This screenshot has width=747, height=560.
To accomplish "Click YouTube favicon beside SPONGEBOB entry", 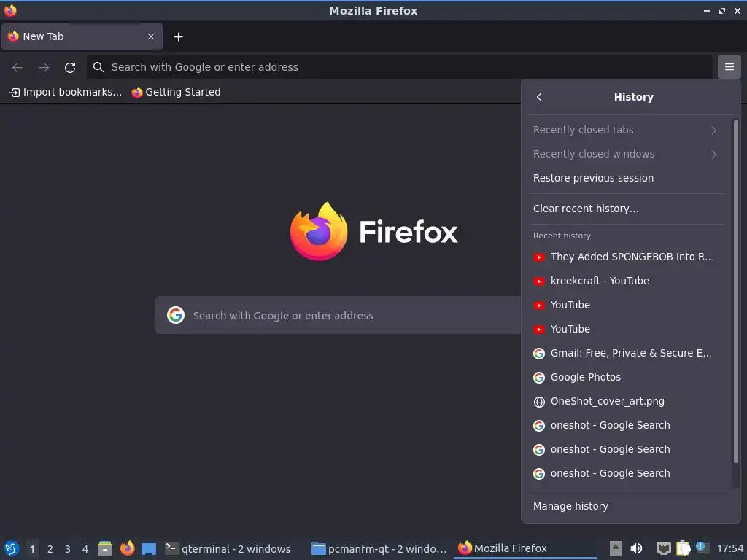I will click(x=539, y=257).
